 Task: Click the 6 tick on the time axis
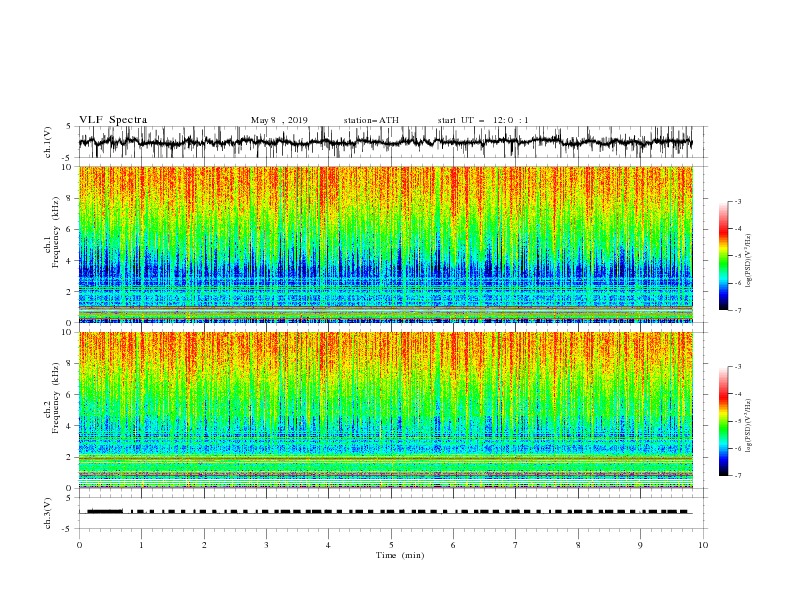click(x=453, y=545)
